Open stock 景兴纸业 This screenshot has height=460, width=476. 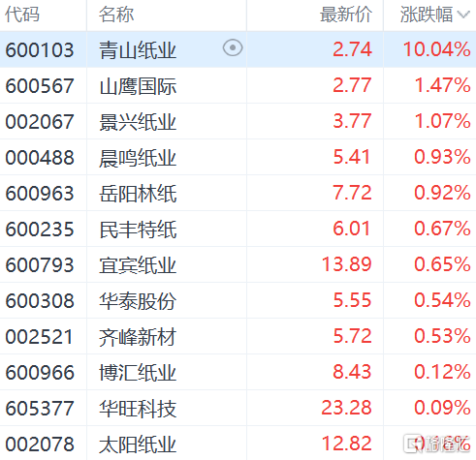point(138,122)
